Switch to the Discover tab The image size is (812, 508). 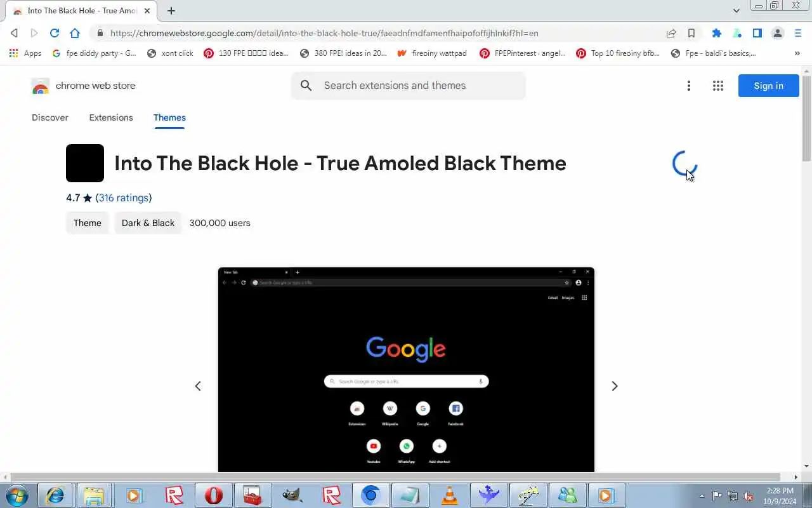50,117
